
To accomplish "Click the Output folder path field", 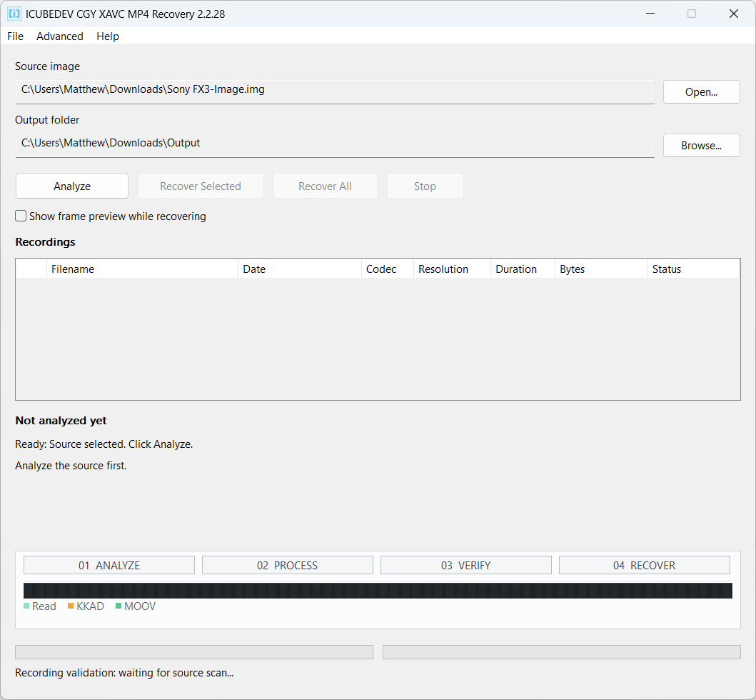I will 335,145.
